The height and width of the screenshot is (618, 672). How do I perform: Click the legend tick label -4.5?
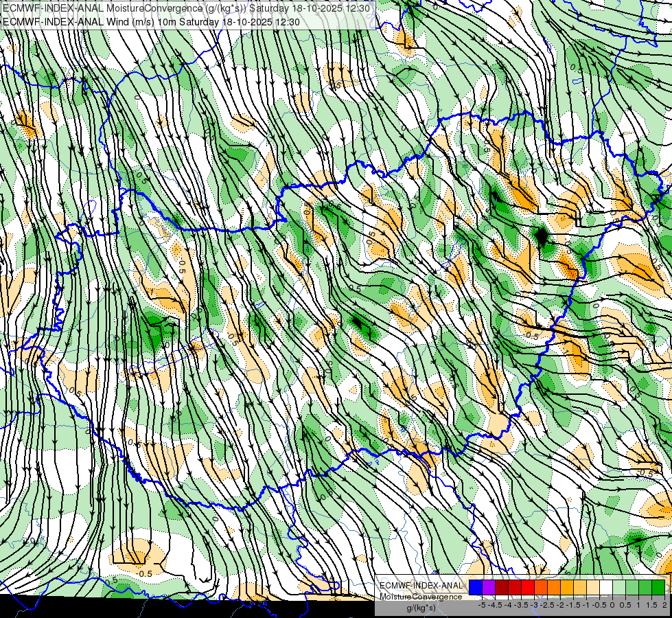pos(495,605)
